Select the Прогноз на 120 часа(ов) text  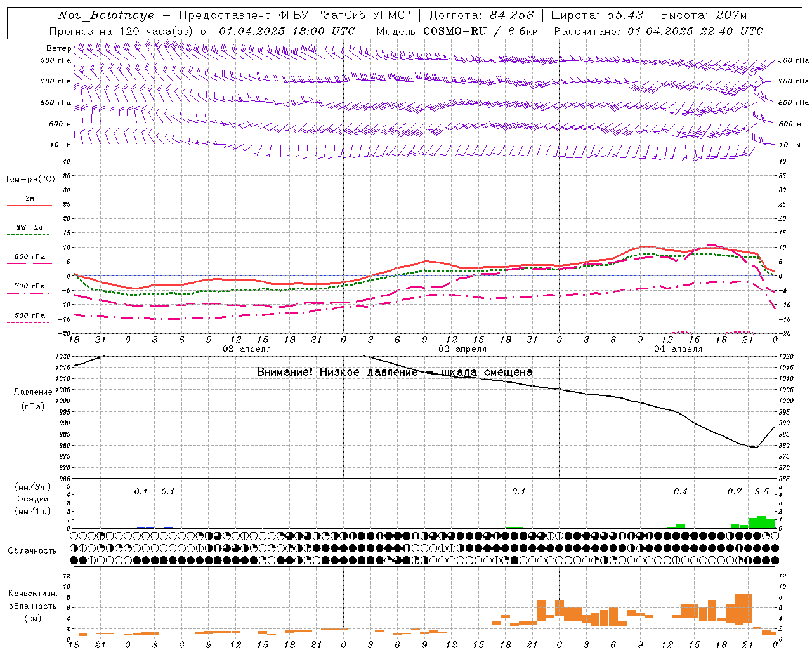(x=122, y=31)
